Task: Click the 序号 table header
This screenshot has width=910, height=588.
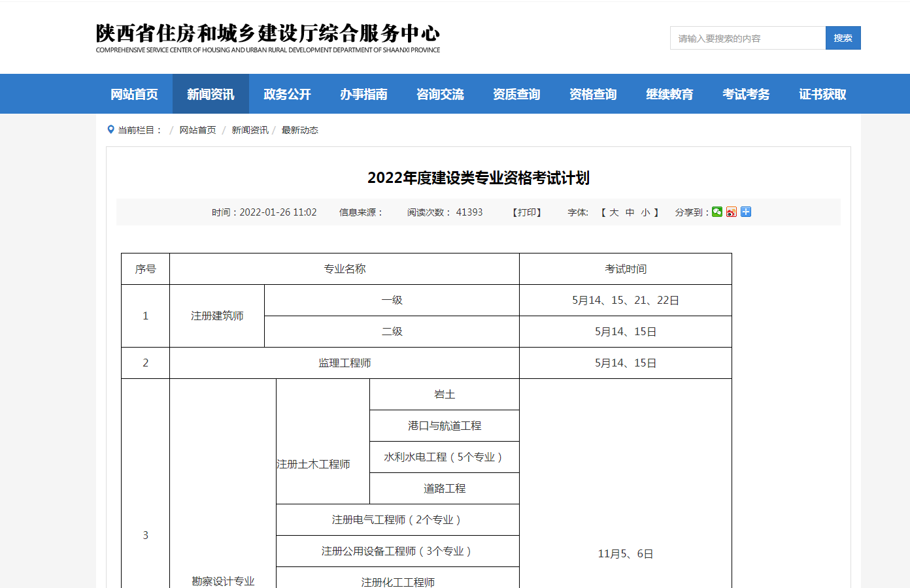Action: (x=145, y=269)
